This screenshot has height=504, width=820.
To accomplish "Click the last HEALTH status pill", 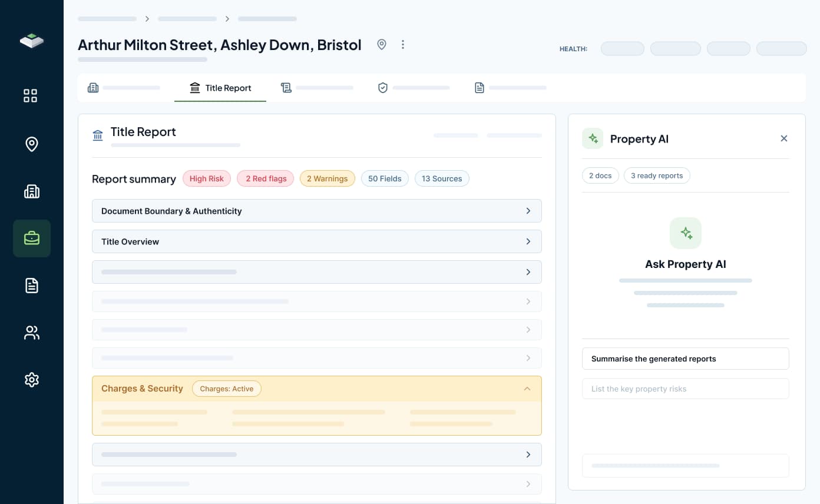I will (x=782, y=48).
